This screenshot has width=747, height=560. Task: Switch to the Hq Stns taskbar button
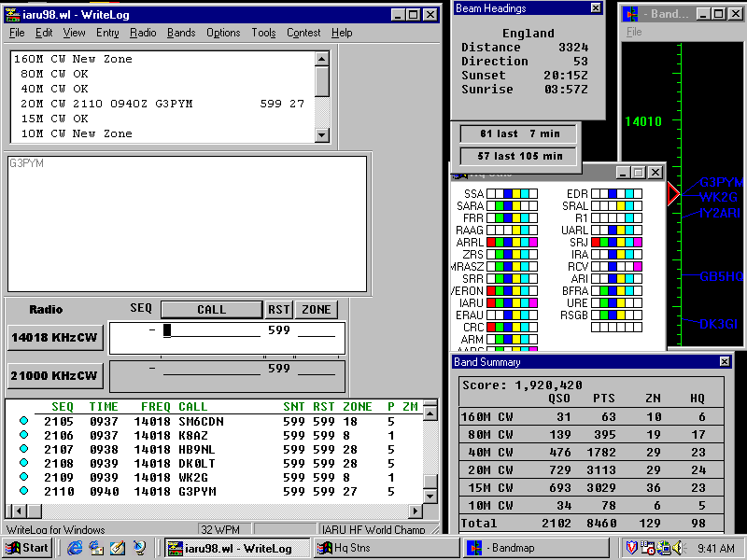[x=386, y=548]
